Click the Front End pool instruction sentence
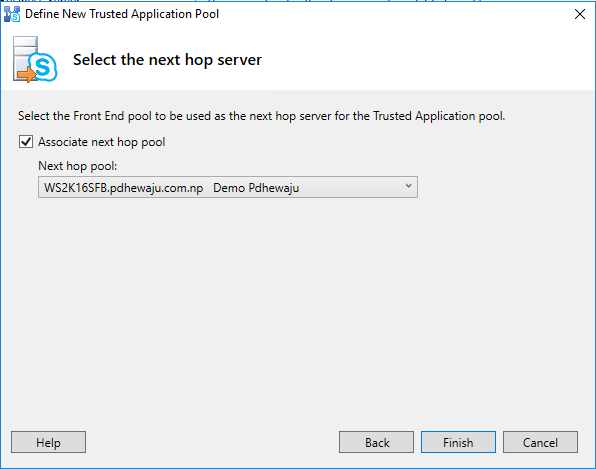This screenshot has height=469, width=596. click(x=262, y=116)
